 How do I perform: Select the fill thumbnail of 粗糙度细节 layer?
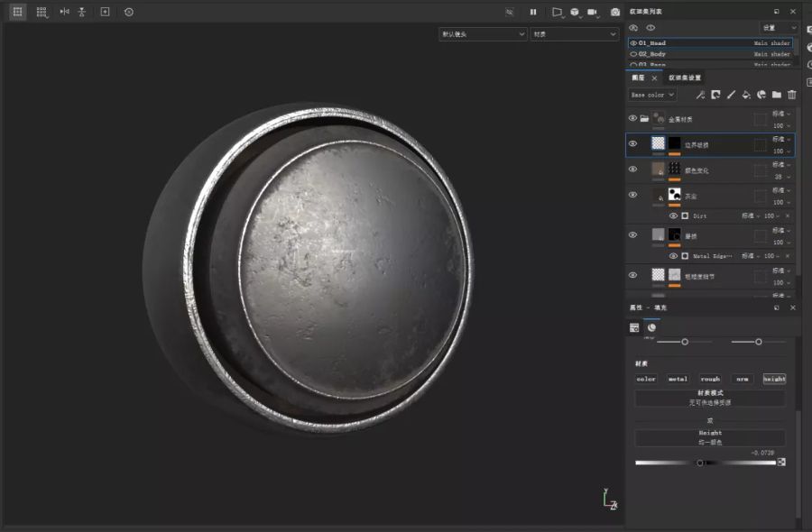point(659,275)
